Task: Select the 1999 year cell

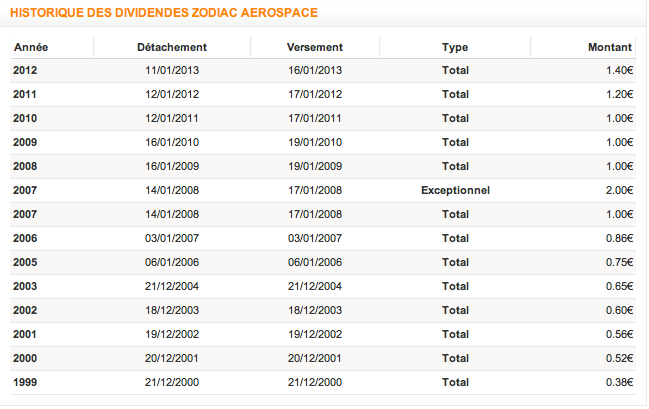Action: tap(25, 382)
